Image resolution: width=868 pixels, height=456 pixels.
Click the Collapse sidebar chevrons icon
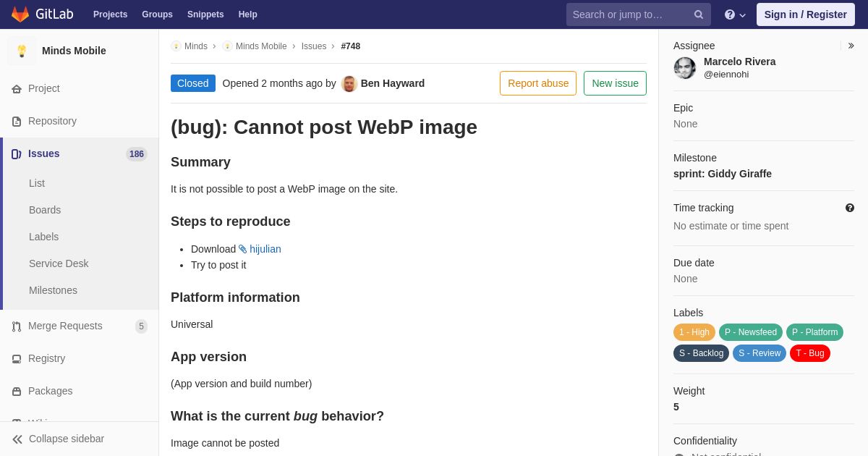(17, 439)
